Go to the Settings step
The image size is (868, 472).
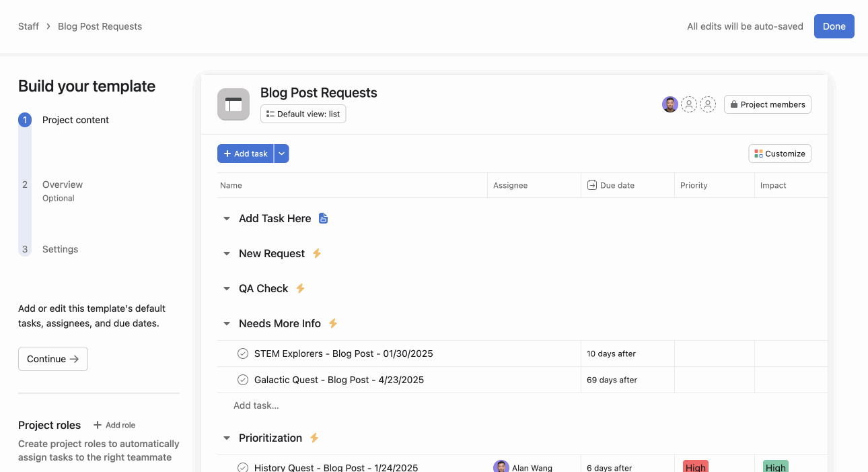click(60, 249)
